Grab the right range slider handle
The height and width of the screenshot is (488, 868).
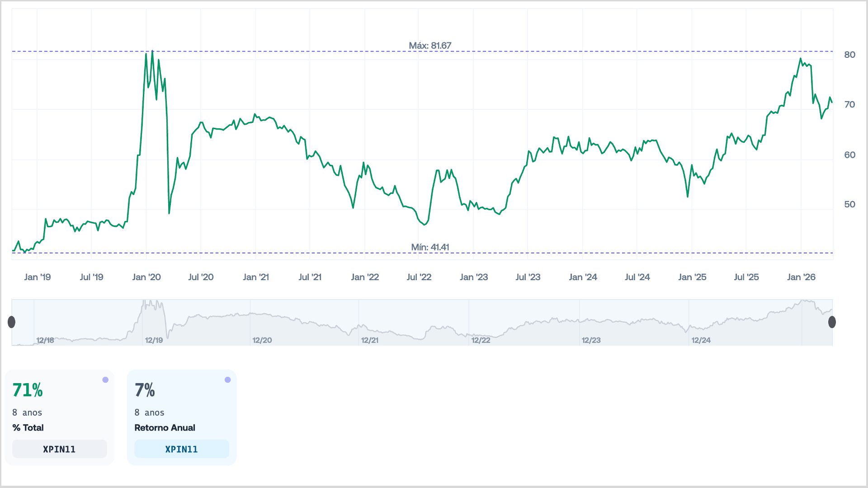(x=832, y=322)
